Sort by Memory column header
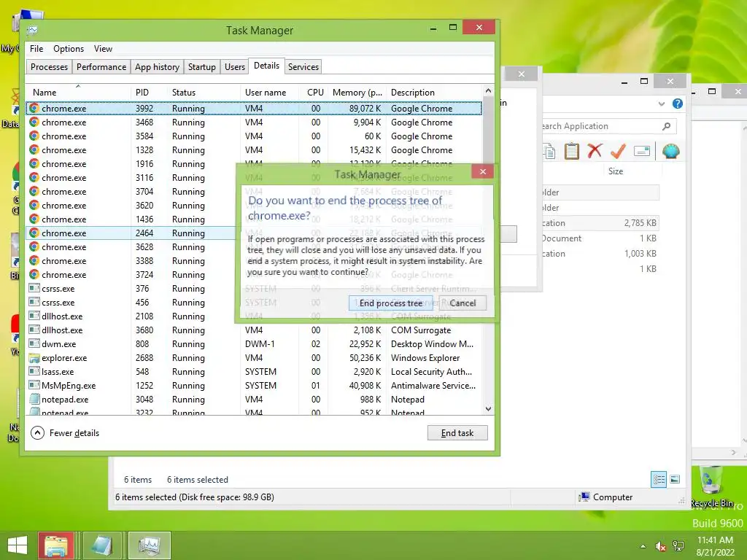 tap(357, 93)
